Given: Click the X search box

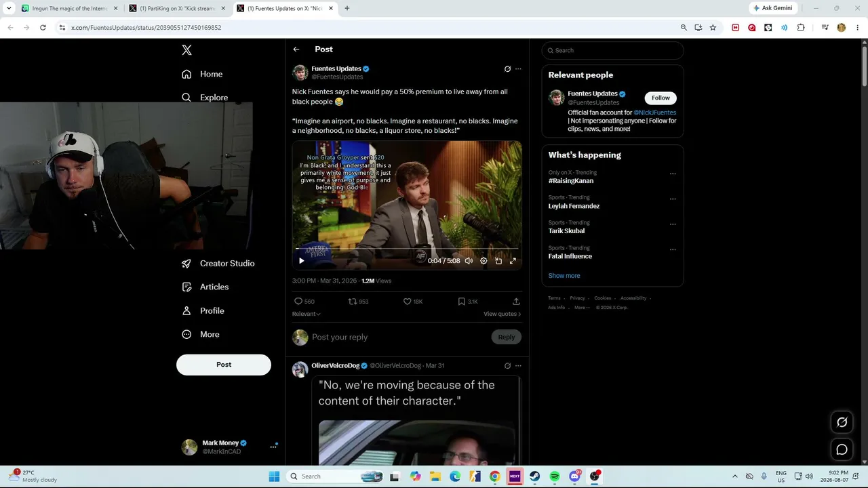Looking at the screenshot, I should tap(612, 50).
